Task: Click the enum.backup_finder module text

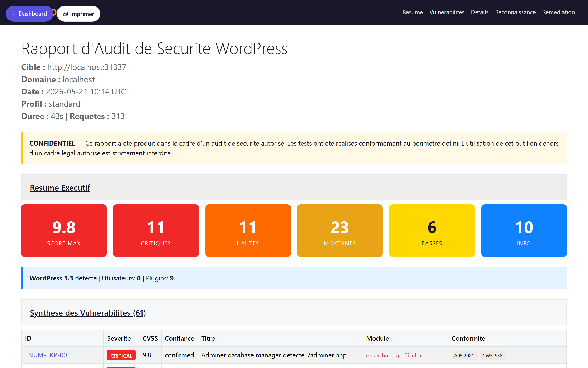Action: pos(394,356)
